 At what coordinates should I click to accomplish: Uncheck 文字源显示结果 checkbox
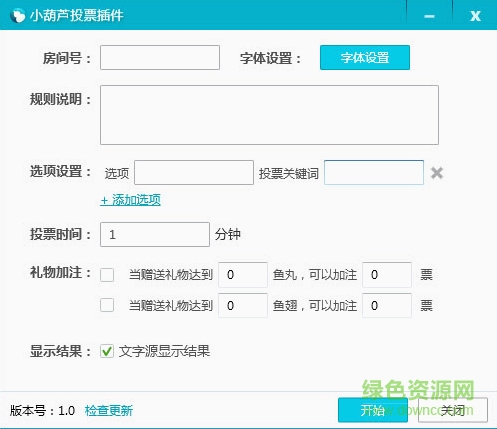pos(107,351)
